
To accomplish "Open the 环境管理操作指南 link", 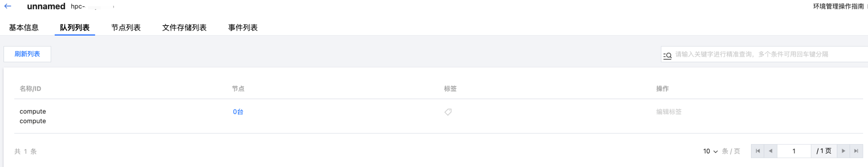I will (838, 6).
